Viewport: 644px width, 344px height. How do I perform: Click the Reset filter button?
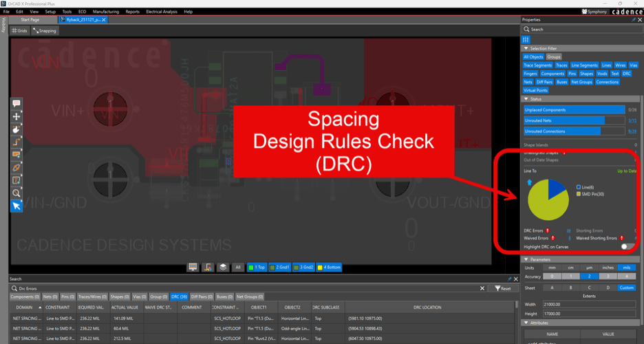click(x=503, y=288)
